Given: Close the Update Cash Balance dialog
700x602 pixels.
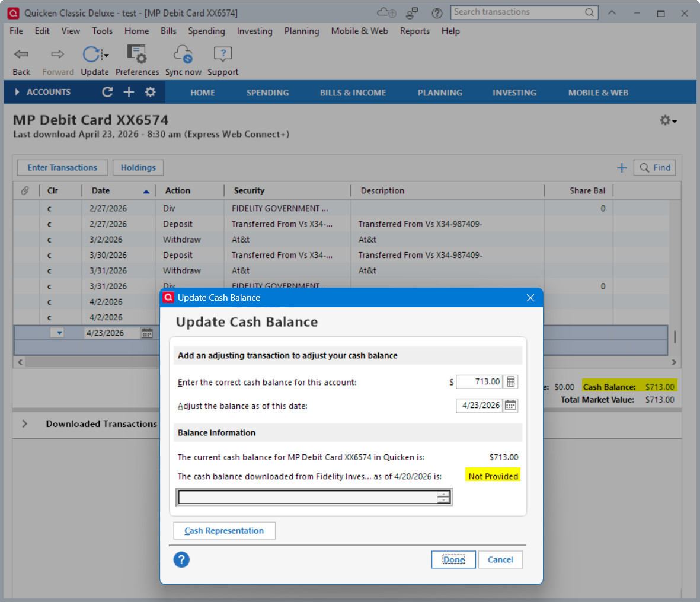Looking at the screenshot, I should click(x=530, y=298).
